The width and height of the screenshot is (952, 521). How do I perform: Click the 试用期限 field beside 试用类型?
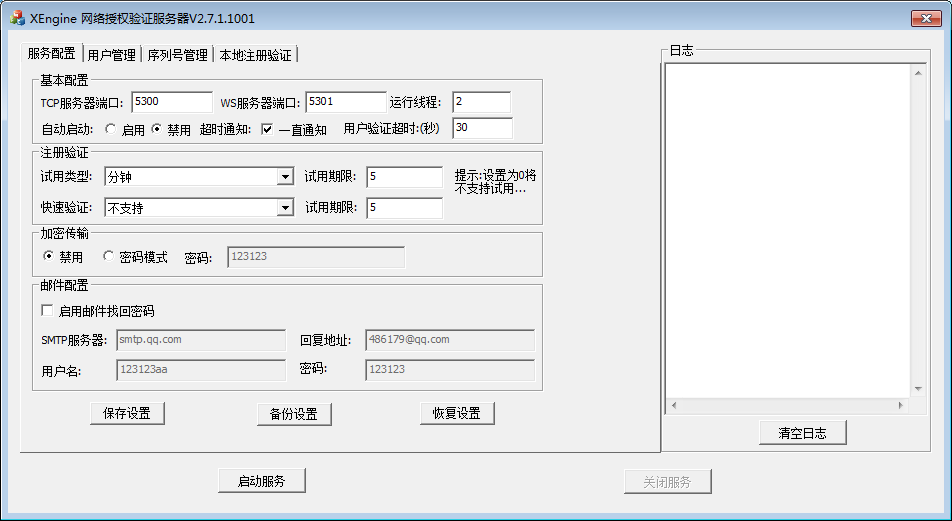(404, 177)
